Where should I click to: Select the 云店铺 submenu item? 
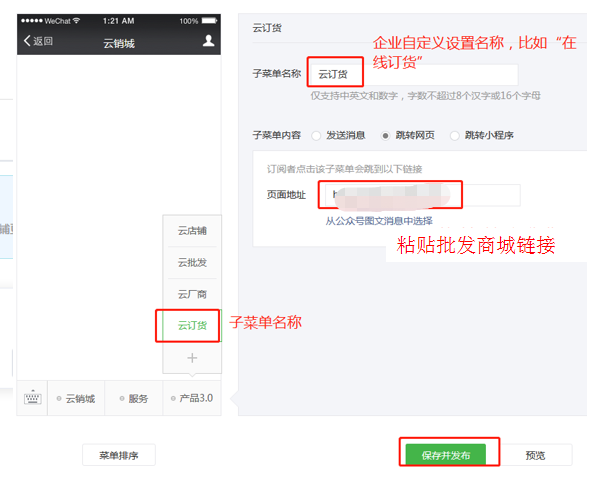click(x=192, y=231)
